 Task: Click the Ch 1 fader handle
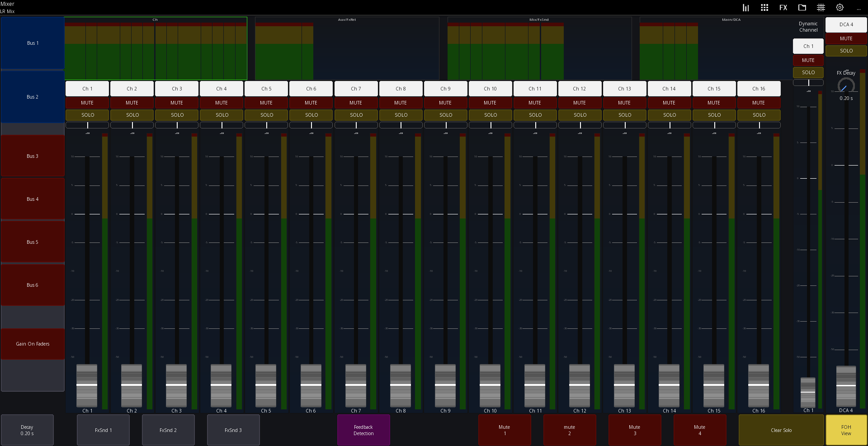(87, 385)
